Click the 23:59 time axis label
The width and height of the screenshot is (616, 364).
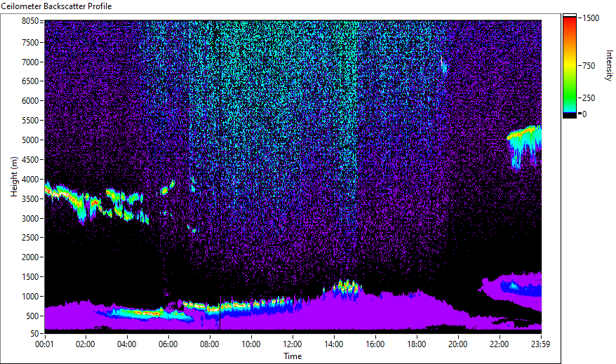coord(540,344)
